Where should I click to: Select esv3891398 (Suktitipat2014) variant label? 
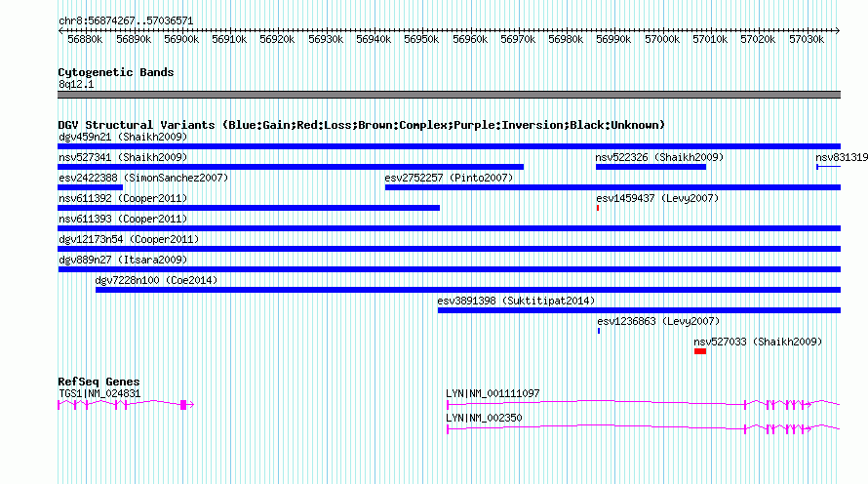(516, 301)
